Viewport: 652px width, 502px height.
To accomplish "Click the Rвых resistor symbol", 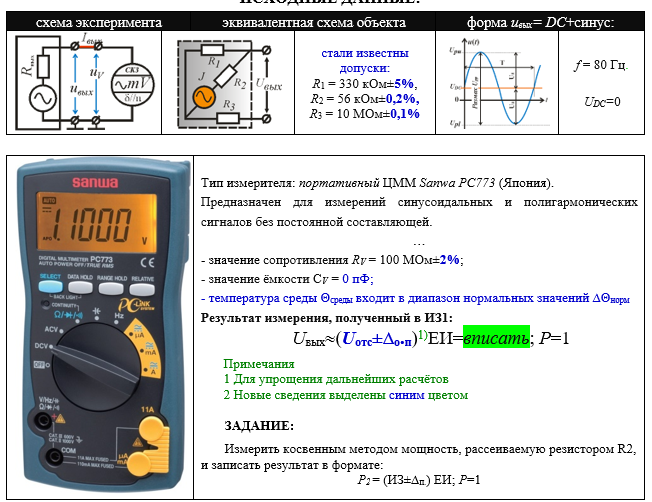I will click(x=43, y=66).
